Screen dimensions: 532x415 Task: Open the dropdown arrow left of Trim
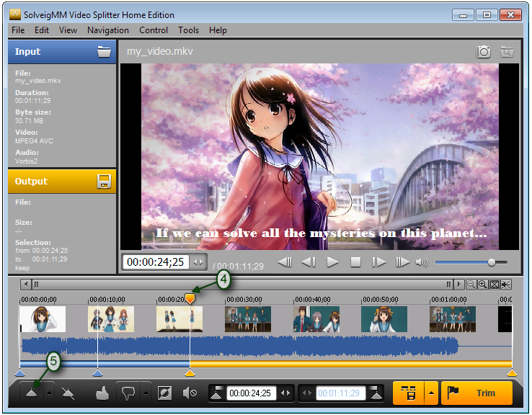431,393
